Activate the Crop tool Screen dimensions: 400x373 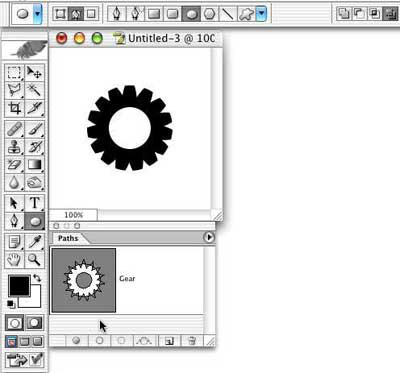pyautogui.click(x=14, y=108)
